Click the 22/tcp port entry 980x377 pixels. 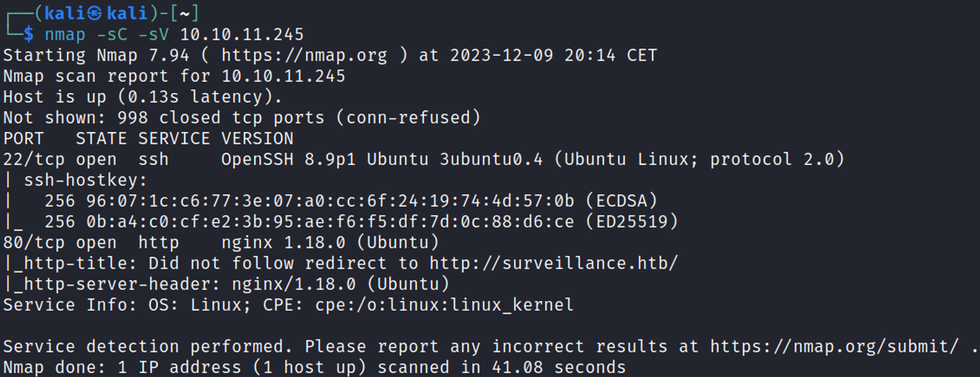[34, 159]
